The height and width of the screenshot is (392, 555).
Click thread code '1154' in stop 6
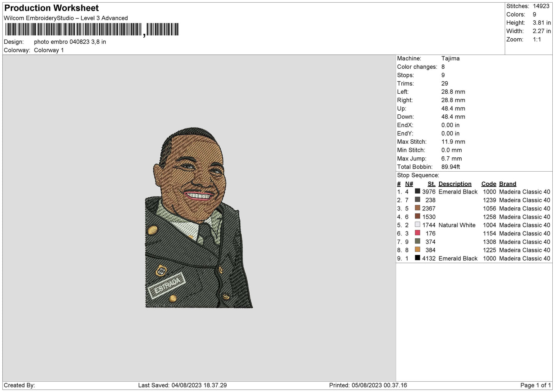click(490, 234)
